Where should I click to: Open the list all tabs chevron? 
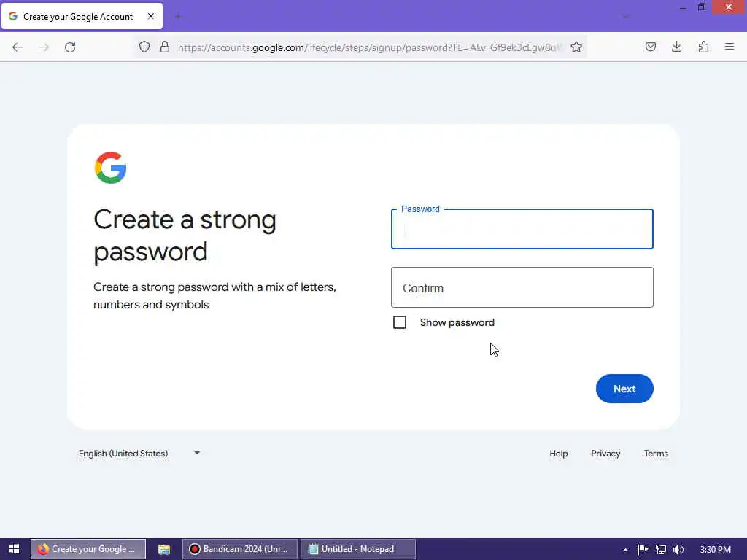[x=625, y=16]
